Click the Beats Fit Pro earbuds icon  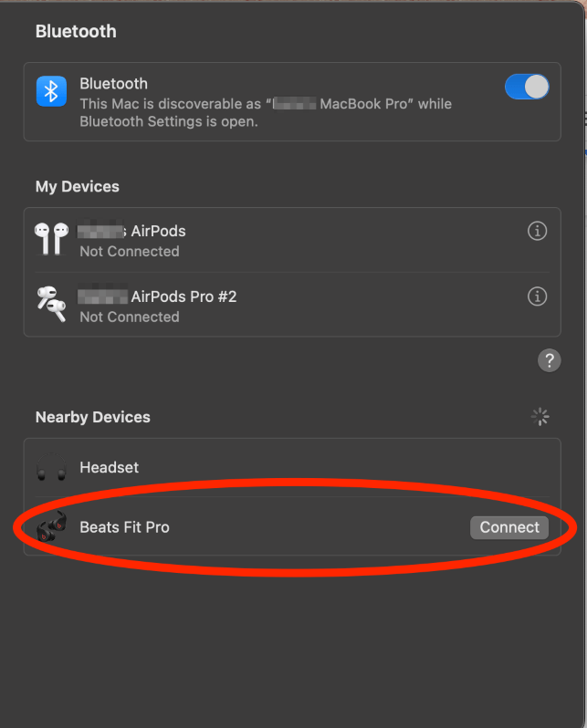(x=52, y=527)
